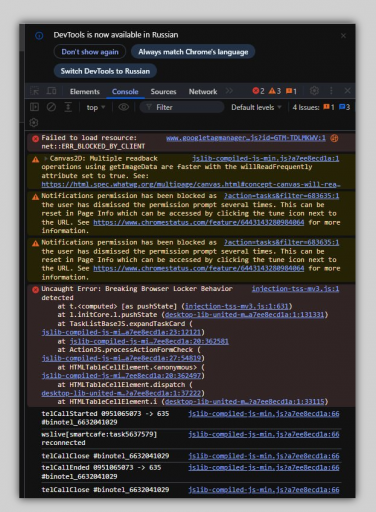Click 'DevTools is now available in Russian' text

(116, 35)
